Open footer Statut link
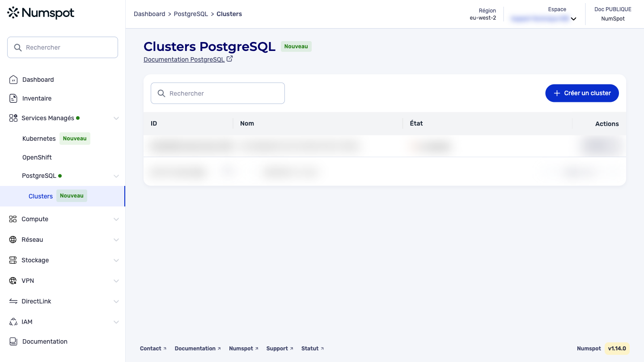The width and height of the screenshot is (644, 362). tap(313, 349)
